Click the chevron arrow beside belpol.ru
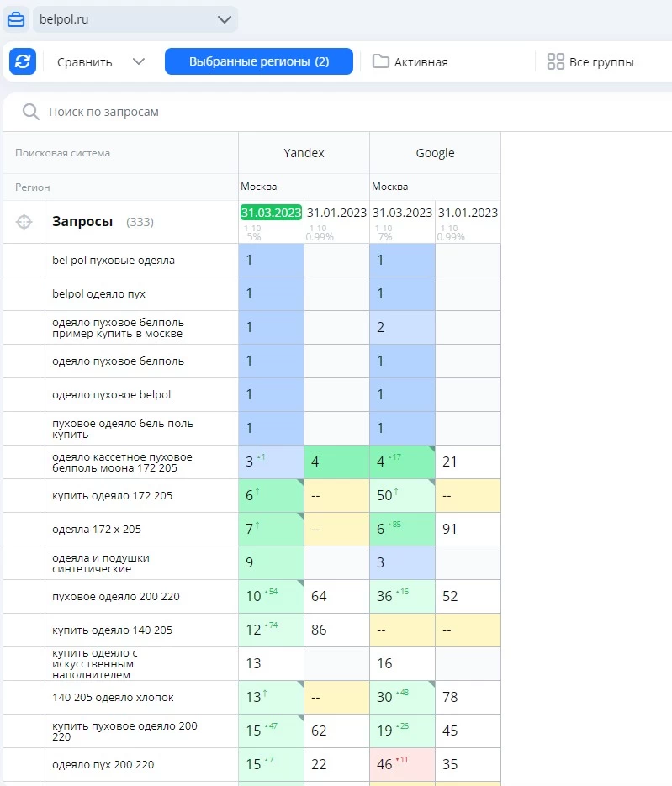The width and height of the screenshot is (672, 786). [224, 19]
